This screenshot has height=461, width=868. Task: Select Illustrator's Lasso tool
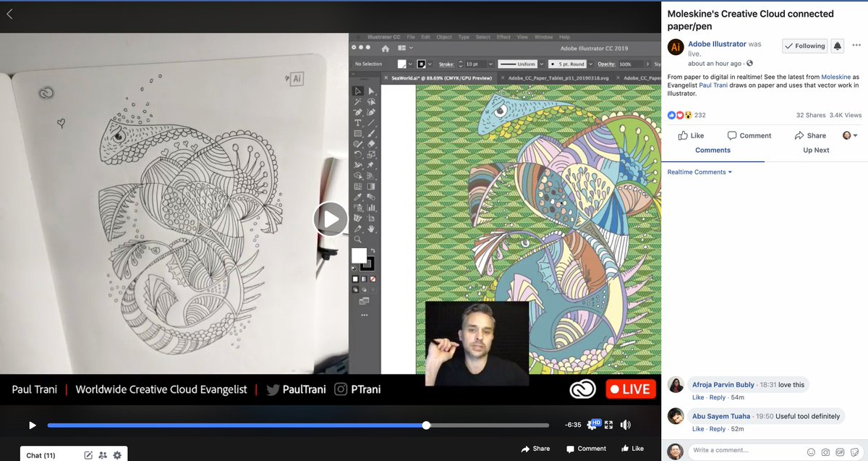coord(372,101)
